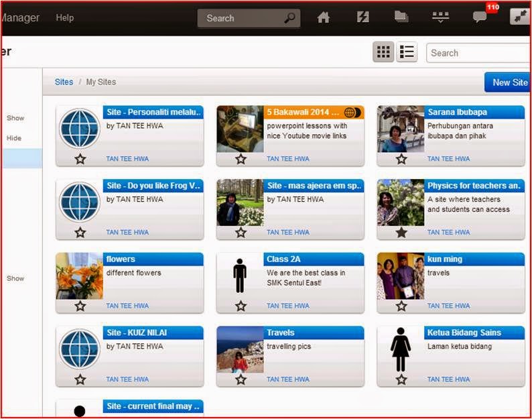532x419 pixels.
Task: Open the Manager menu item in top bar
Action: [x=20, y=17]
